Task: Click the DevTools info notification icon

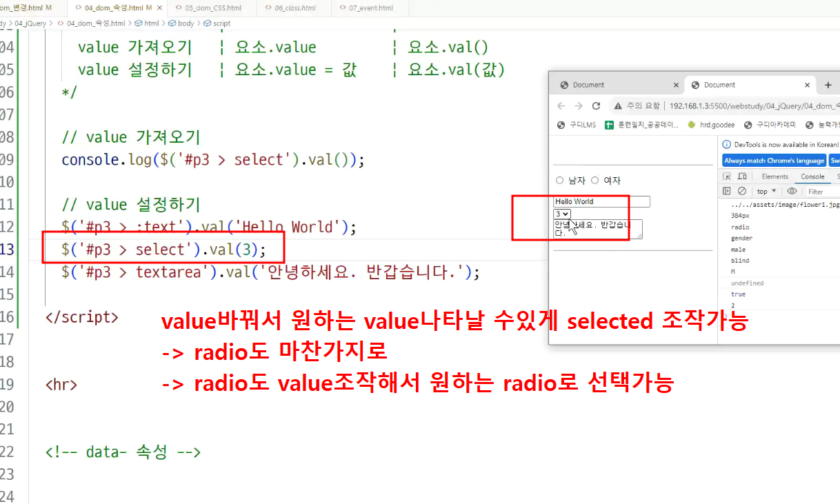Action: tap(726, 145)
